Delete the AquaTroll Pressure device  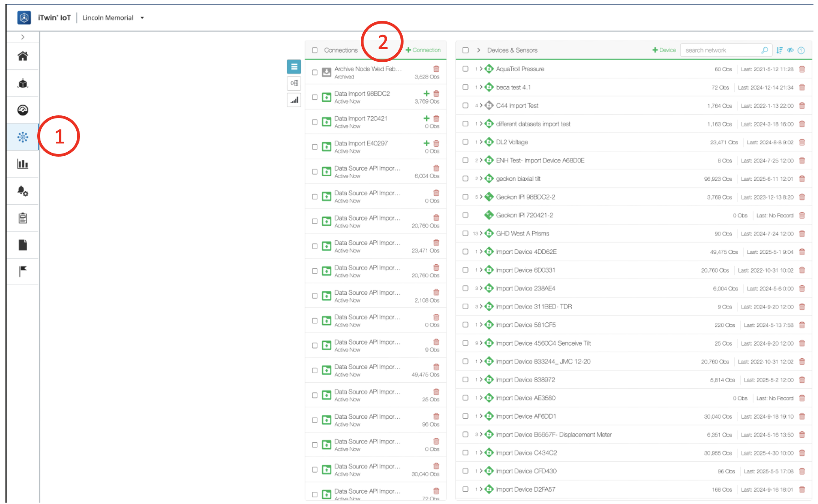802,69
